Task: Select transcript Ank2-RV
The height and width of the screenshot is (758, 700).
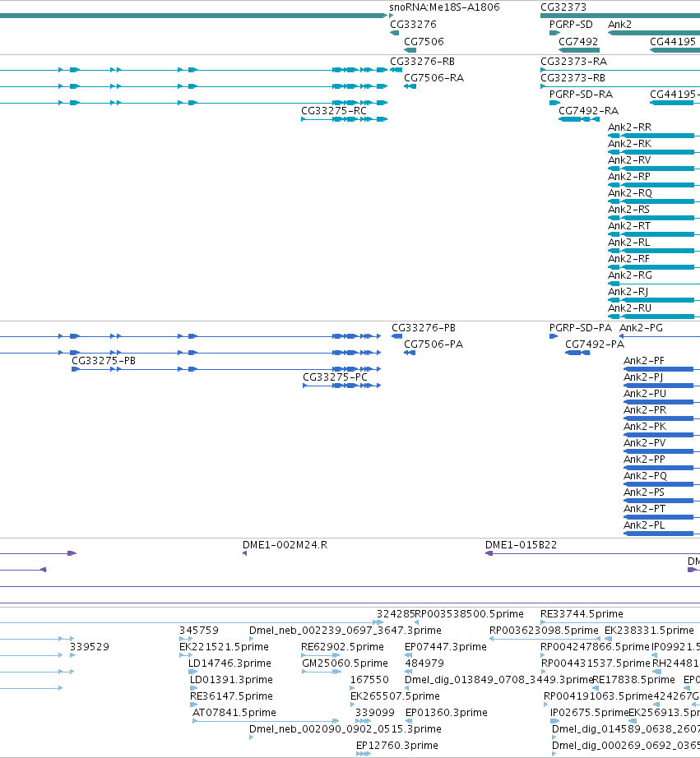Action: pyautogui.click(x=629, y=160)
